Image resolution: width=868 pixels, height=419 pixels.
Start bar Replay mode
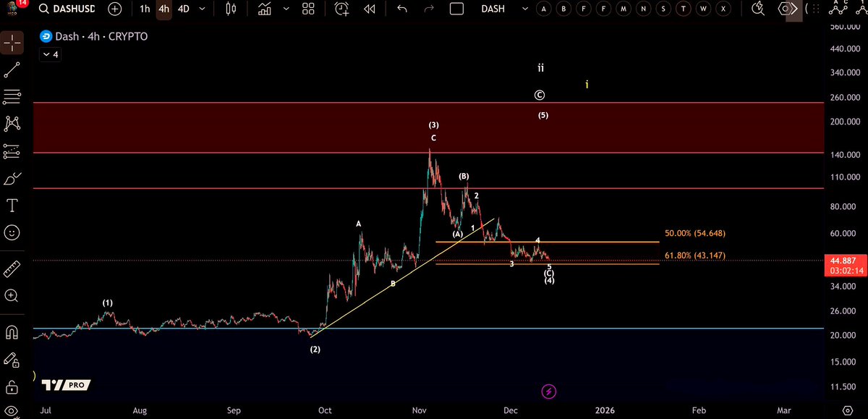tap(370, 9)
